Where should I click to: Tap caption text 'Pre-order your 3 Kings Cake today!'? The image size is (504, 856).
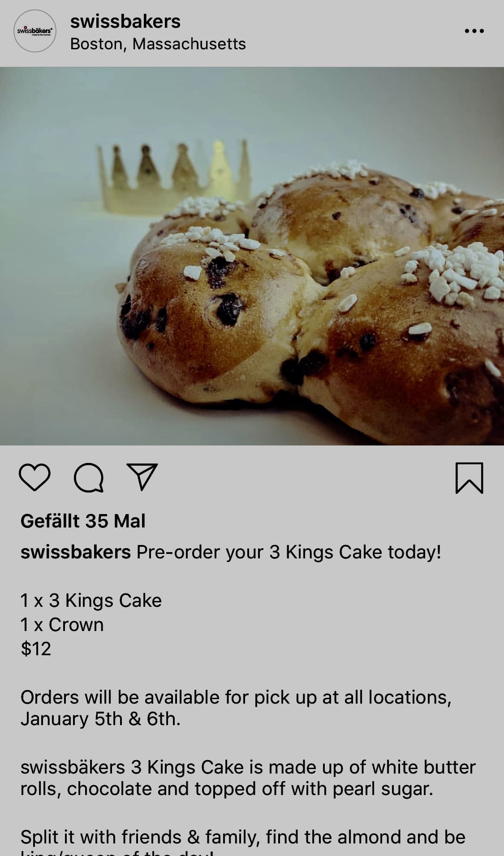coord(289,552)
